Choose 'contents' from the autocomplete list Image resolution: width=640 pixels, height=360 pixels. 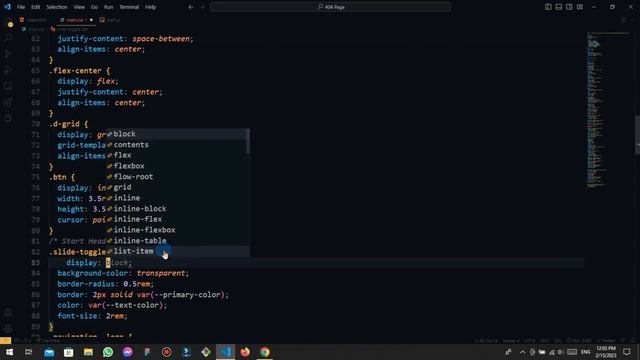pos(178,144)
